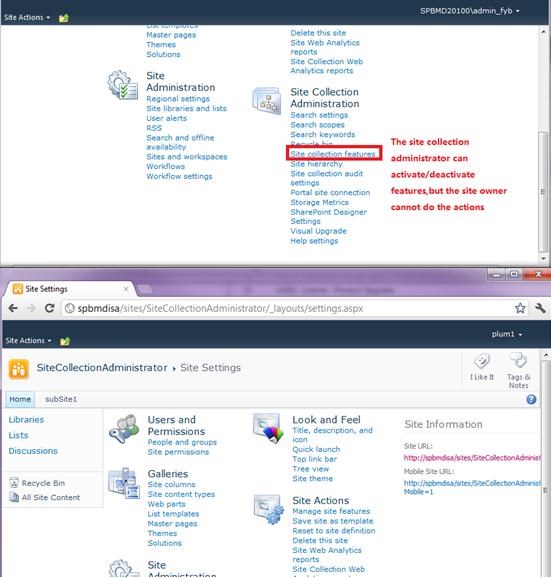Open the Mobile Site URL link
Image resolution: width=551 pixels, height=578 pixels.
click(472, 487)
